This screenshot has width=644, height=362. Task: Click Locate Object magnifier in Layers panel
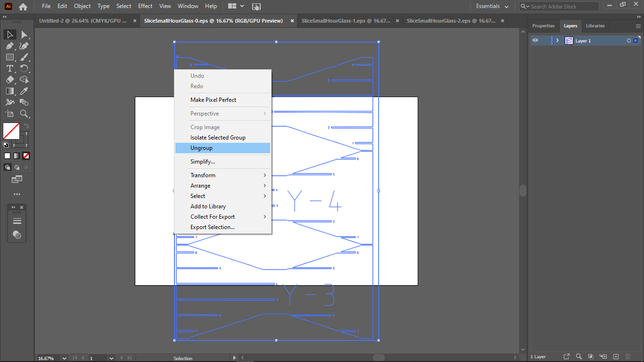578,357
